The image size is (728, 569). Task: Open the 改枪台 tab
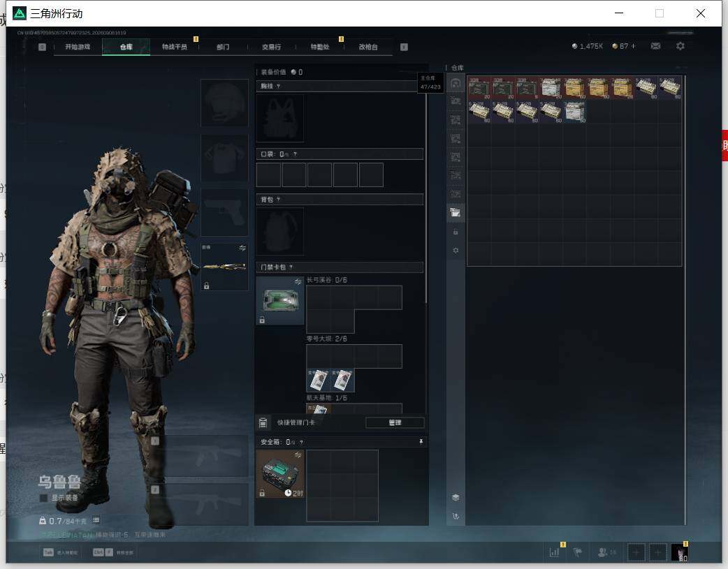pos(368,47)
